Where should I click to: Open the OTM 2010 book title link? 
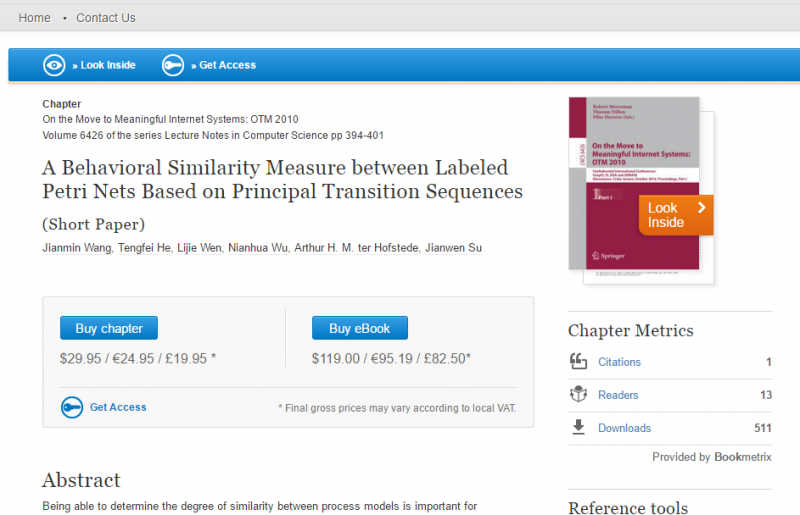pyautogui.click(x=170, y=119)
